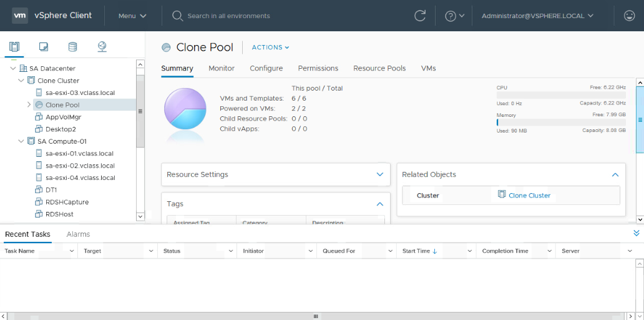Select sa-esxi-04.vclass.local in the tree
The image size is (644, 320).
point(80,177)
